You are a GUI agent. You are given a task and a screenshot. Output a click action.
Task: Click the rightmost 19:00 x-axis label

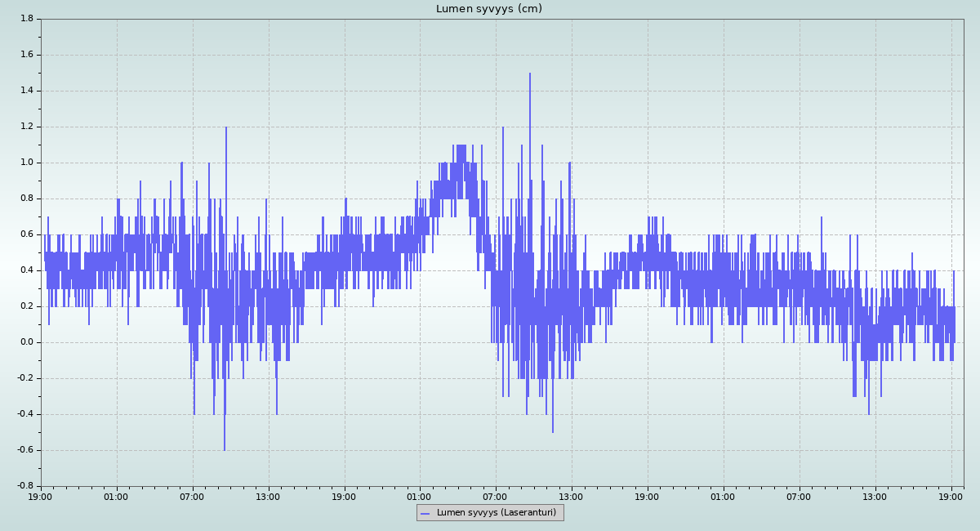[x=951, y=496]
